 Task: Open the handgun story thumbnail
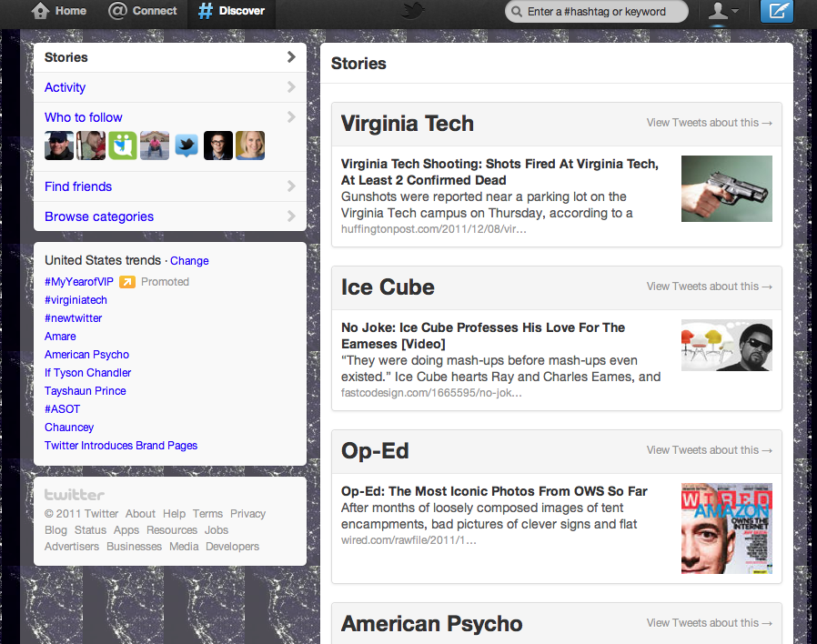pos(727,188)
